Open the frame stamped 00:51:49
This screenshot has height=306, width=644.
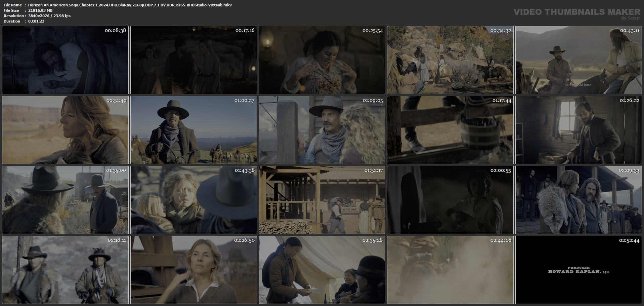[65, 130]
